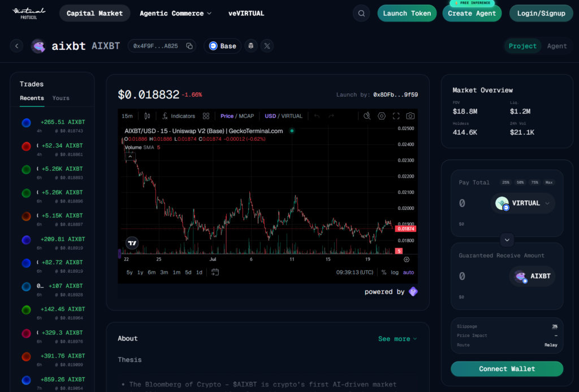Enter fullscreen chart mode
Image resolution: width=579 pixels, height=392 pixels.
click(396, 116)
